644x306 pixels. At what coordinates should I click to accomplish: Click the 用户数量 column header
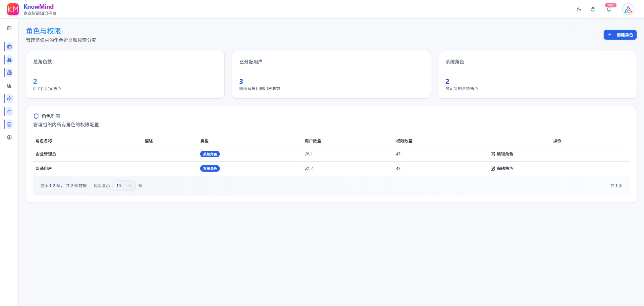point(313,141)
